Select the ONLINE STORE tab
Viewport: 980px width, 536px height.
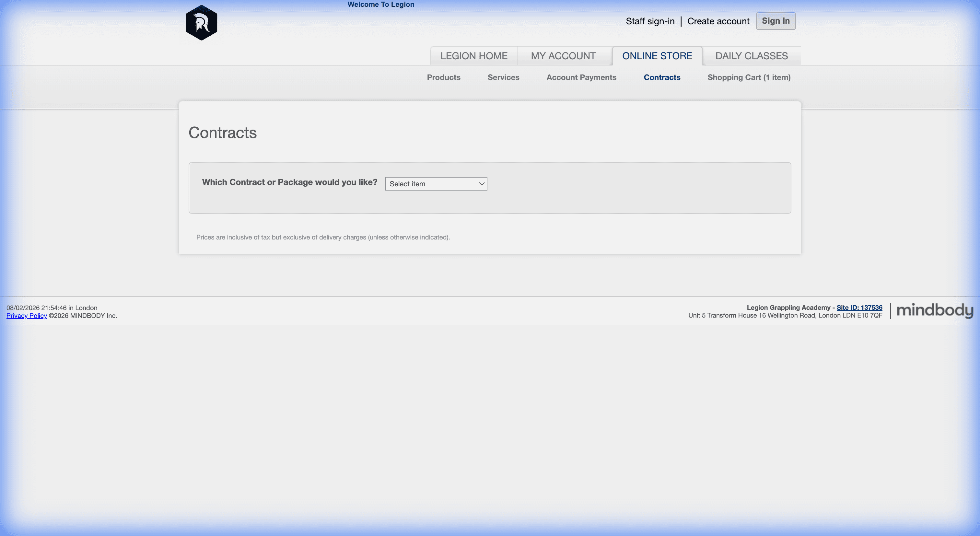tap(657, 56)
